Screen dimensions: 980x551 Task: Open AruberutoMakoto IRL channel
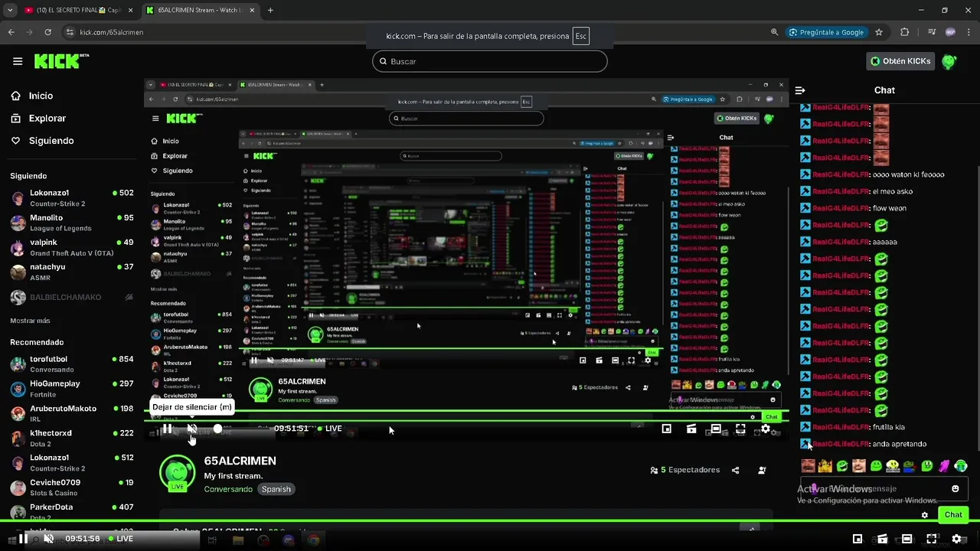[x=72, y=413]
